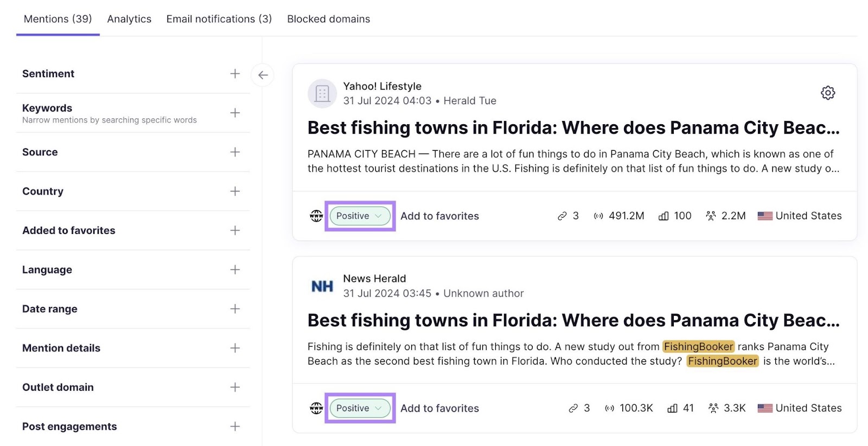868x446 pixels.
Task: Expand the Outlet domain filter
Action: [234, 387]
